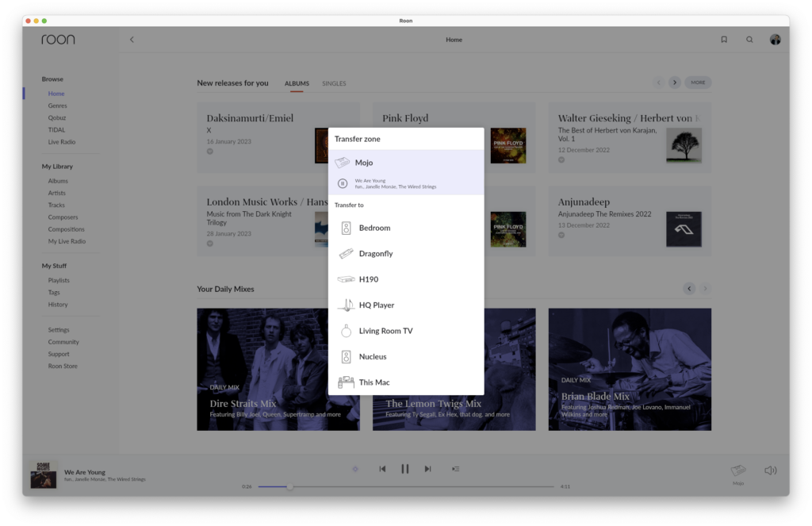Open the play queue icon
Image resolution: width=812 pixels, height=526 pixels.
click(x=455, y=469)
